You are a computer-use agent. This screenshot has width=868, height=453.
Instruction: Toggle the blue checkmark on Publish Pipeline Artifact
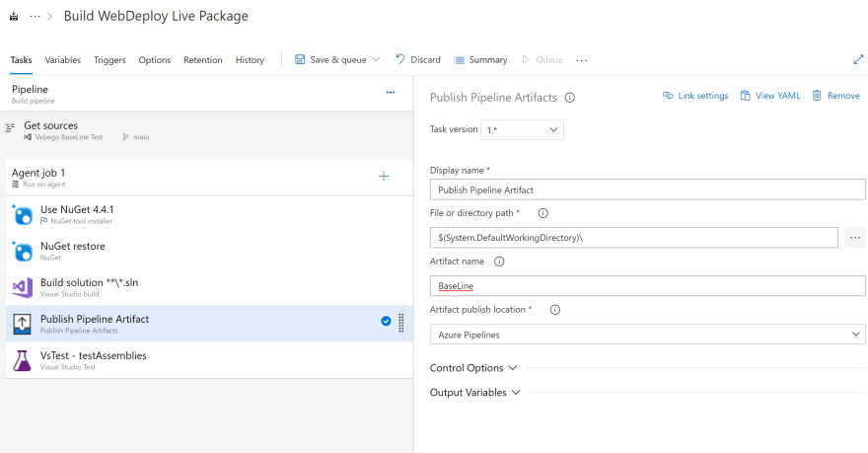[x=386, y=321]
